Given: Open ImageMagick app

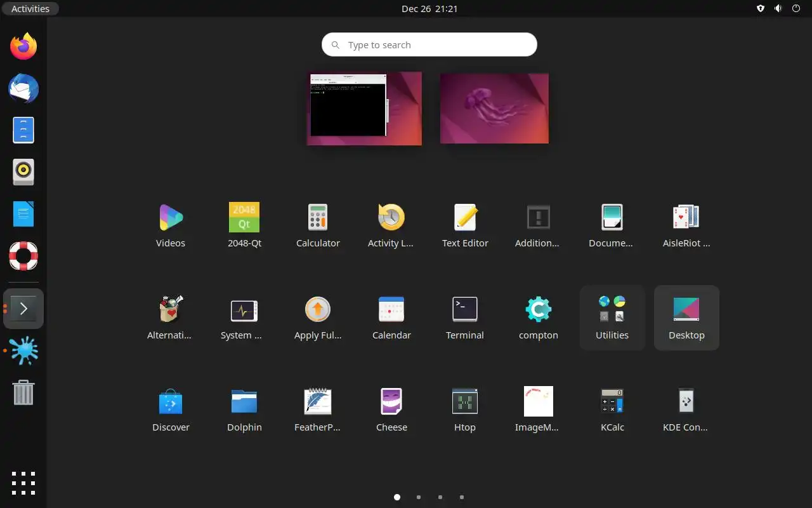Looking at the screenshot, I should [x=539, y=410].
